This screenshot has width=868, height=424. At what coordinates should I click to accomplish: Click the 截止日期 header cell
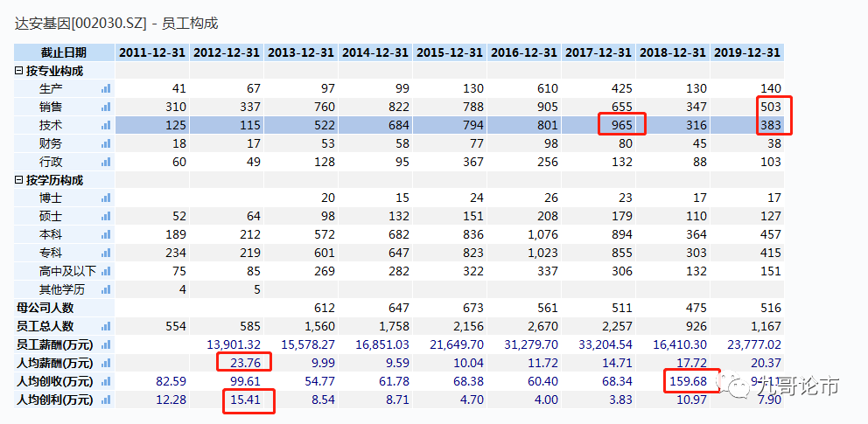click(x=64, y=52)
